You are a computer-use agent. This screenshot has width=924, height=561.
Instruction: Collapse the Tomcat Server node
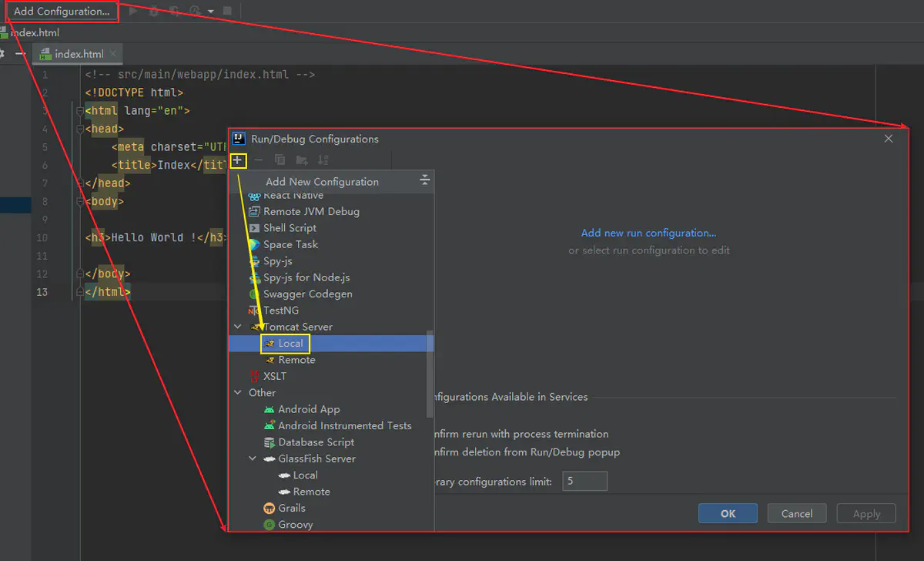click(238, 327)
